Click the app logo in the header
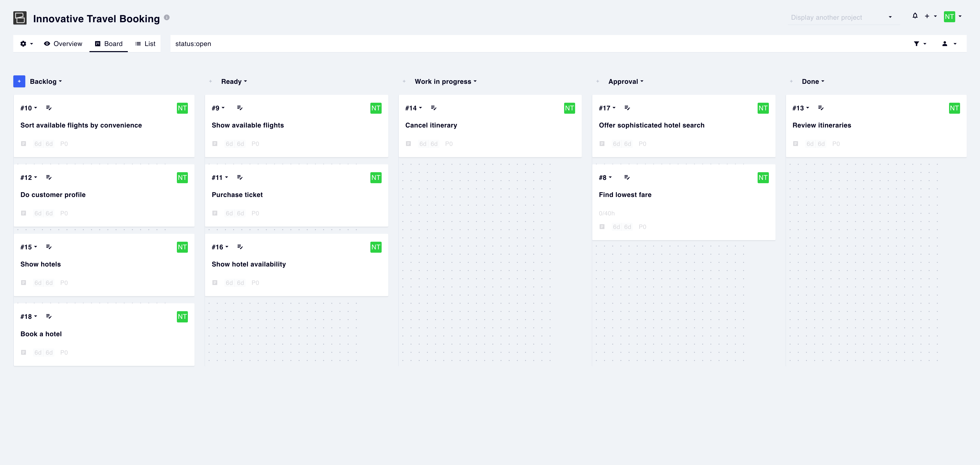Image resolution: width=980 pixels, height=465 pixels. click(x=20, y=18)
